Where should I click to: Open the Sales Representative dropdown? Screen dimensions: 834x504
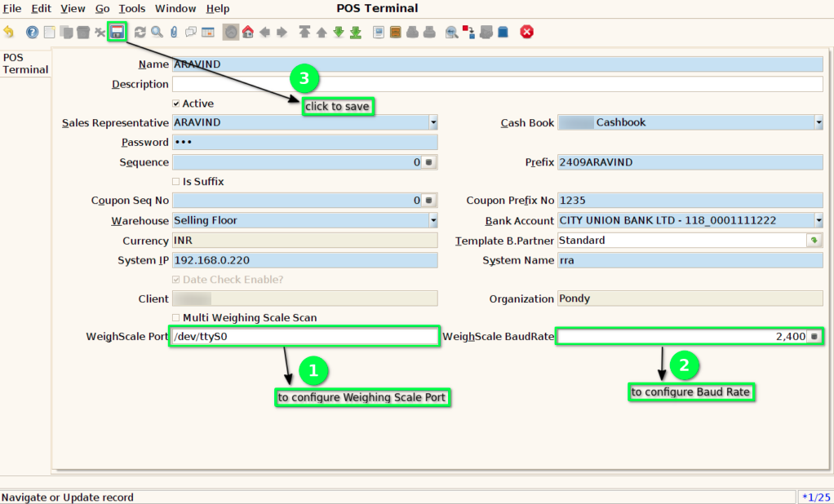pyautogui.click(x=433, y=123)
